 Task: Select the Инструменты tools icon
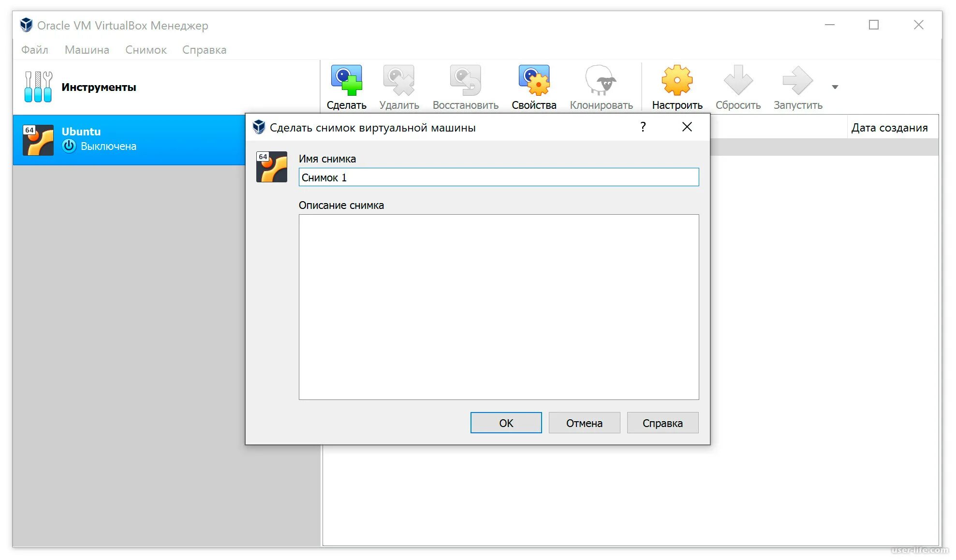[x=38, y=87]
